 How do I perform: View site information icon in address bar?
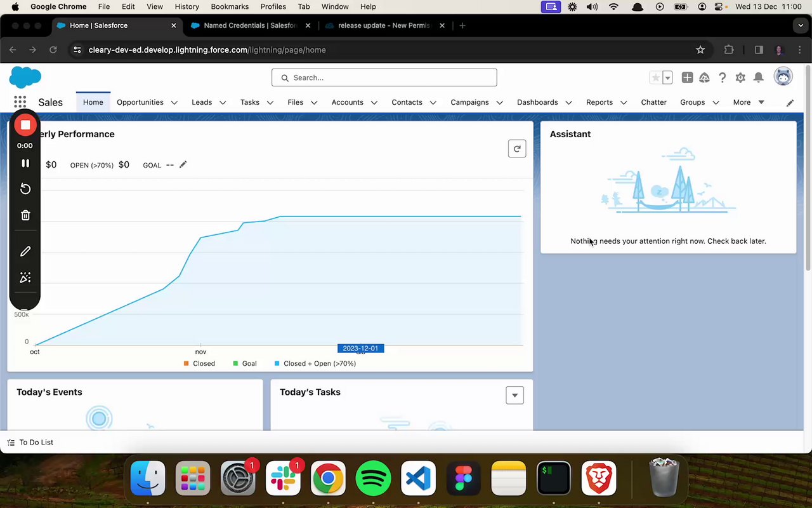click(77, 50)
